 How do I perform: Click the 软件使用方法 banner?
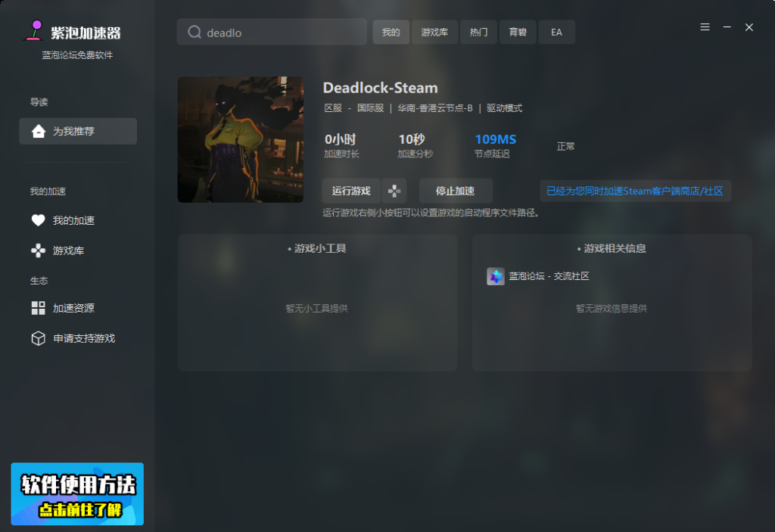78,493
